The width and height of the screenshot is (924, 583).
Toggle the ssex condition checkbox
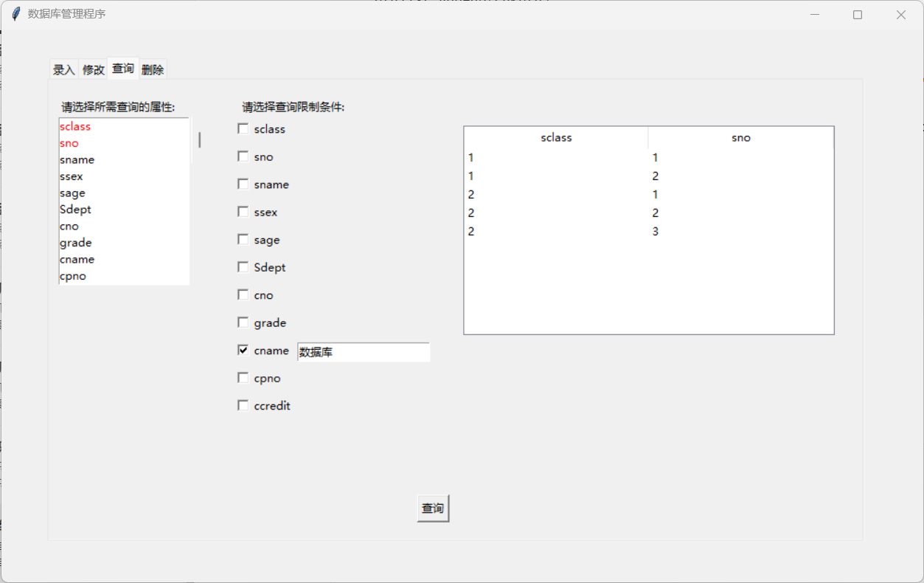point(243,212)
